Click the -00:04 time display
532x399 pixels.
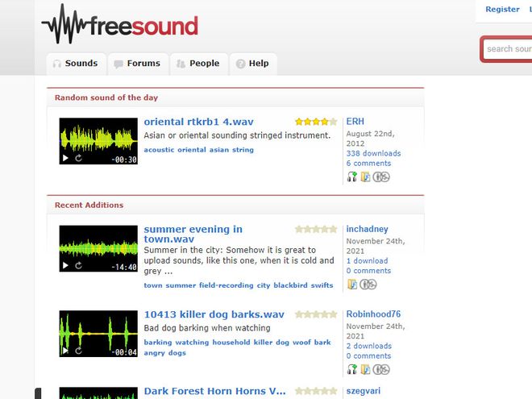coord(124,352)
